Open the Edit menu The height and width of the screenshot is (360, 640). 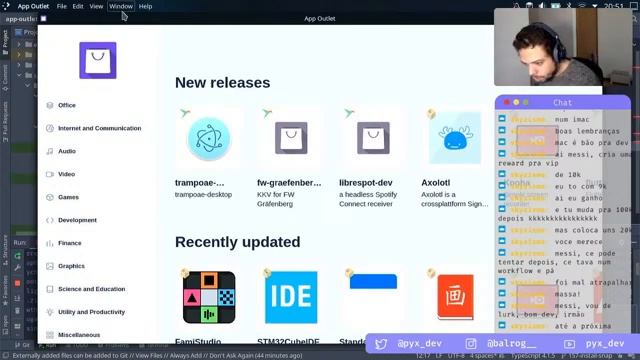coord(78,6)
